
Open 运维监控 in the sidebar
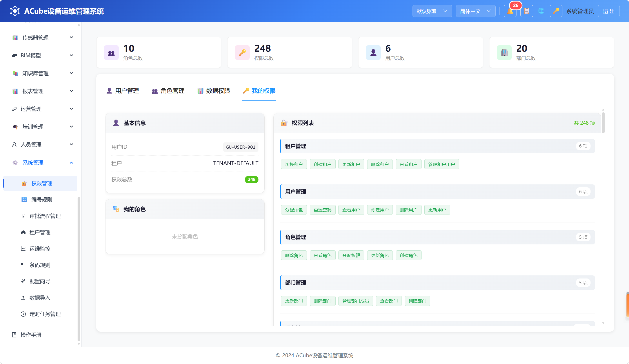click(40, 249)
